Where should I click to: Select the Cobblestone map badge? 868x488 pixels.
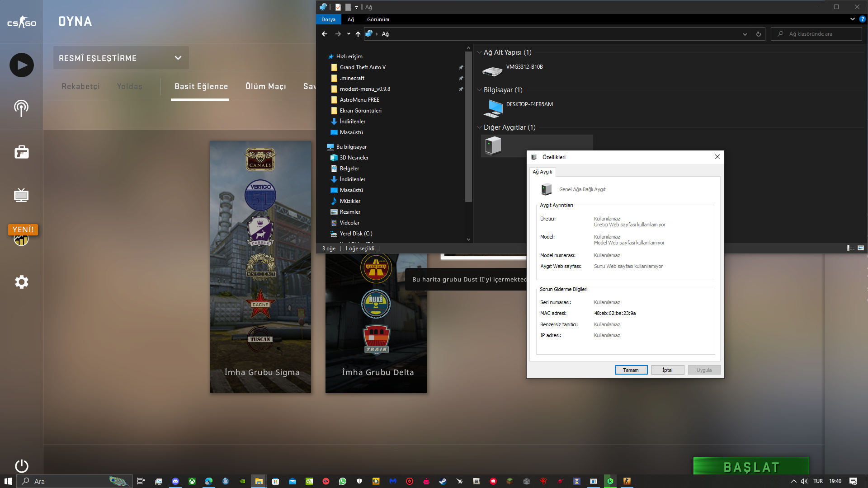260,231
